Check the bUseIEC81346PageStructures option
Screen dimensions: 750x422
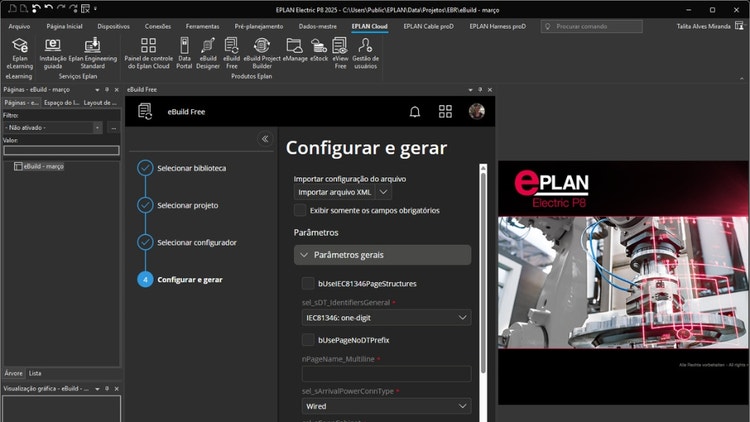(308, 284)
